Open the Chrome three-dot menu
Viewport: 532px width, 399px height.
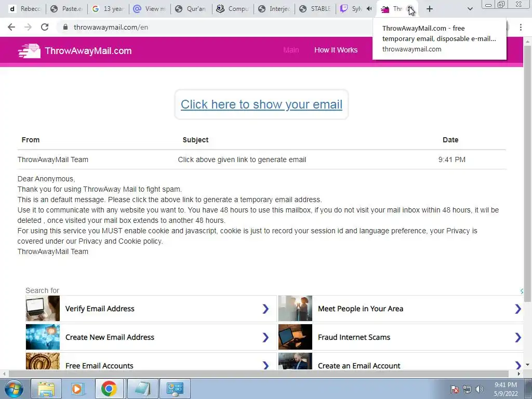[521, 27]
